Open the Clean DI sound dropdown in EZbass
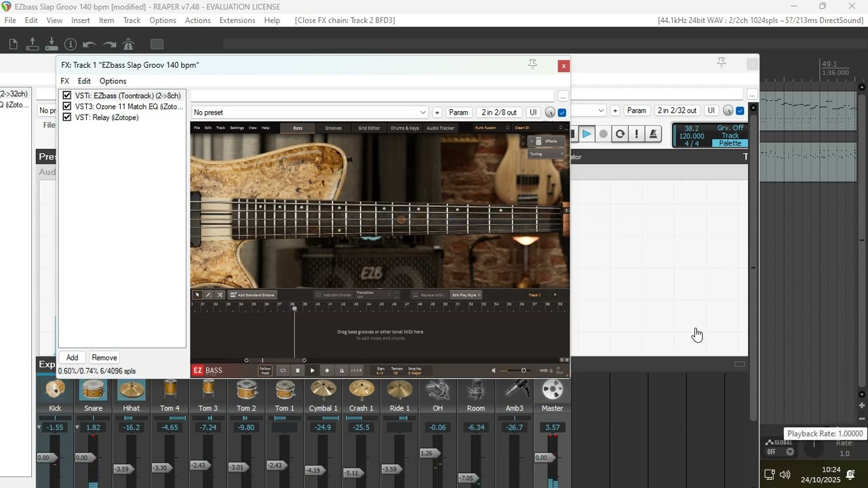Viewport: 868px width, 488px height. click(x=539, y=127)
